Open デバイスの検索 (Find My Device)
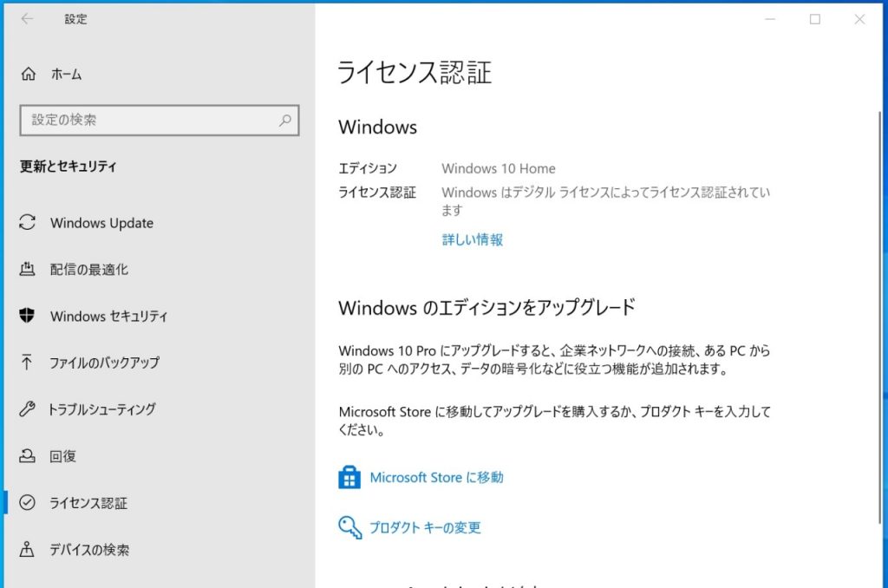This screenshot has width=888, height=588. click(91, 550)
